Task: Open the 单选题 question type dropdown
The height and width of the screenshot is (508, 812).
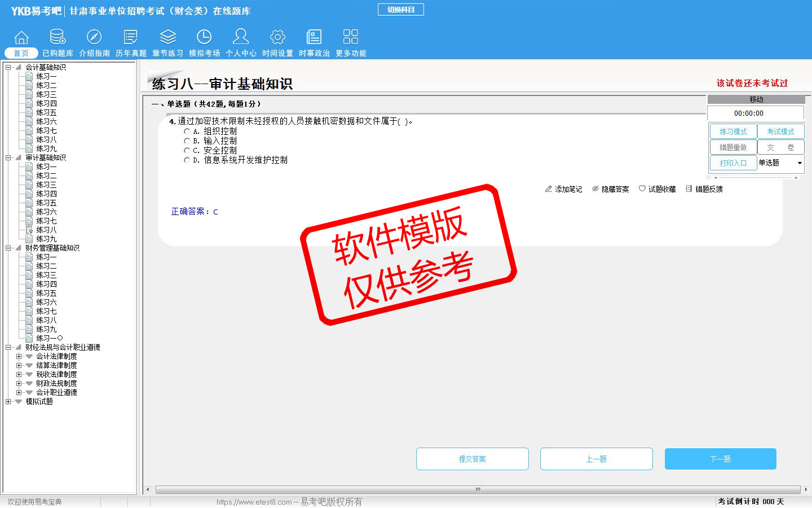Action: [799, 163]
